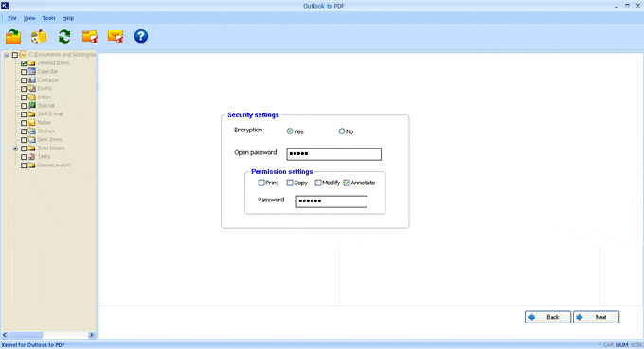The width and height of the screenshot is (644, 349).
Task: Click the scroll left arrow in tree panel
Action: 5,335
